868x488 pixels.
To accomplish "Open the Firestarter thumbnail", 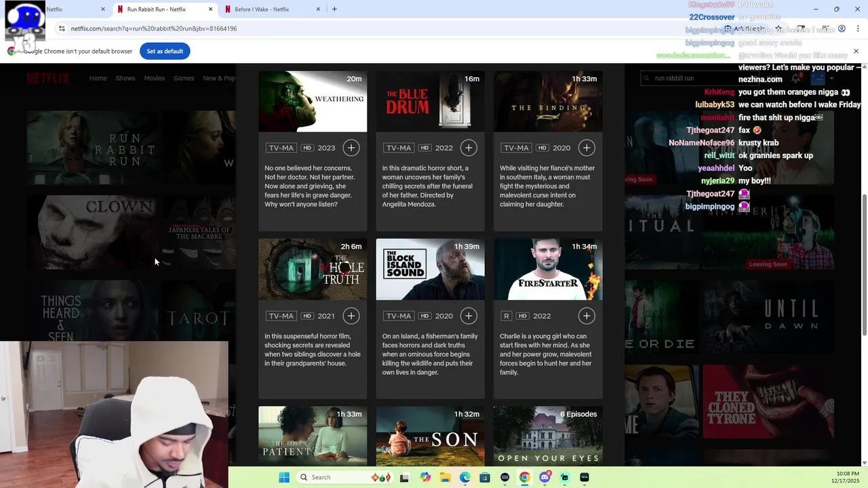I will [548, 269].
